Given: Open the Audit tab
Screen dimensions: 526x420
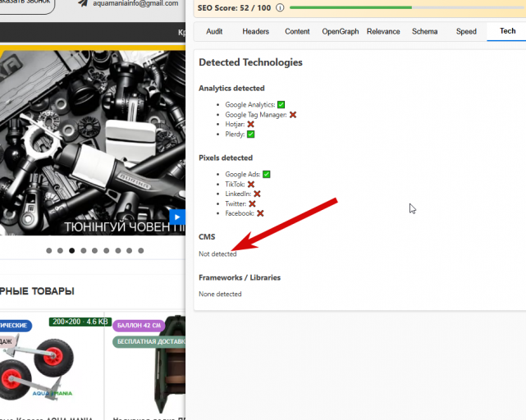Looking at the screenshot, I should (x=214, y=31).
